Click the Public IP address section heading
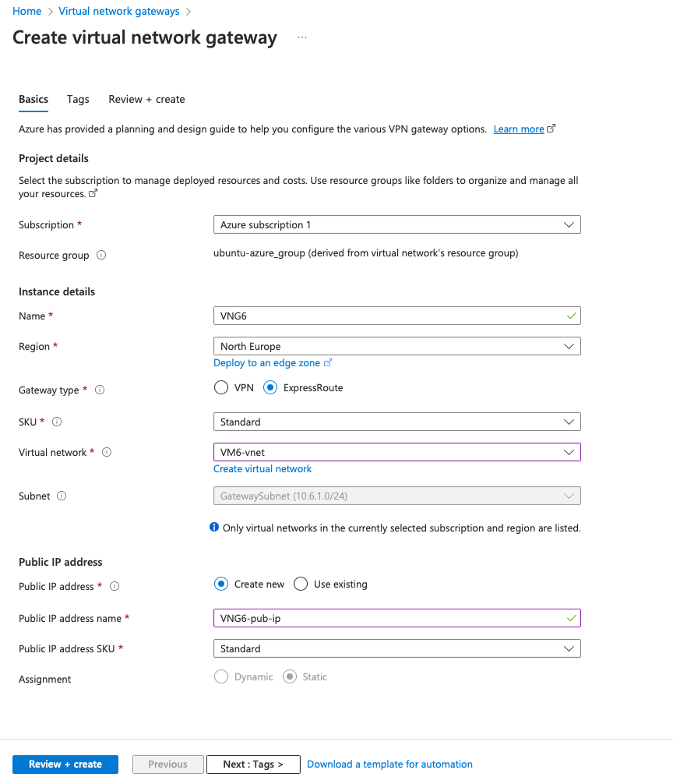673x784 pixels. click(61, 562)
